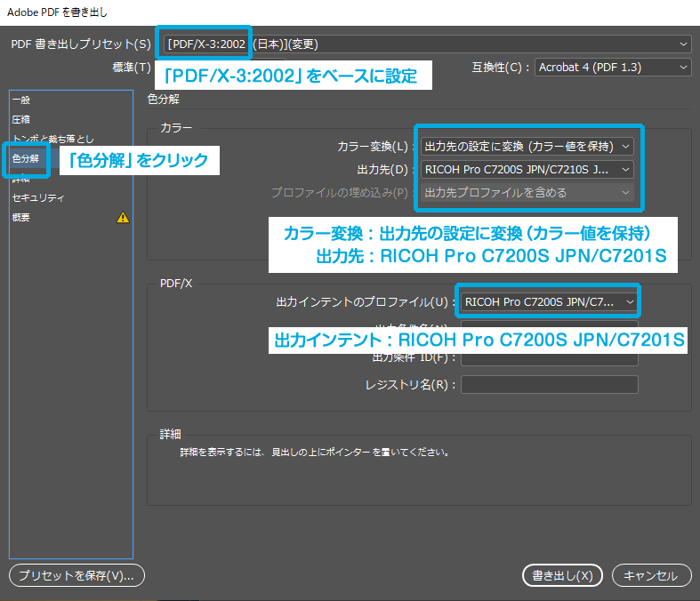700x601 pixels.
Task: Click the 出力条件 ID input field
Action: [549, 358]
